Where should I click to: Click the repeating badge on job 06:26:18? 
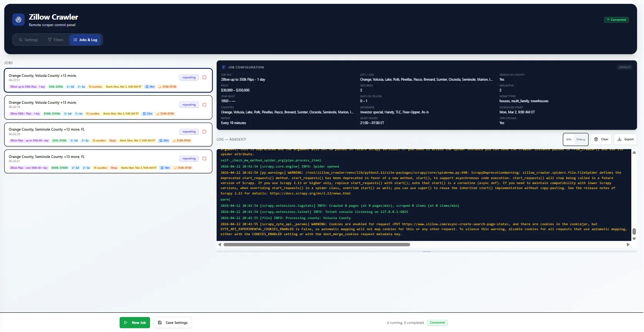[x=189, y=105]
